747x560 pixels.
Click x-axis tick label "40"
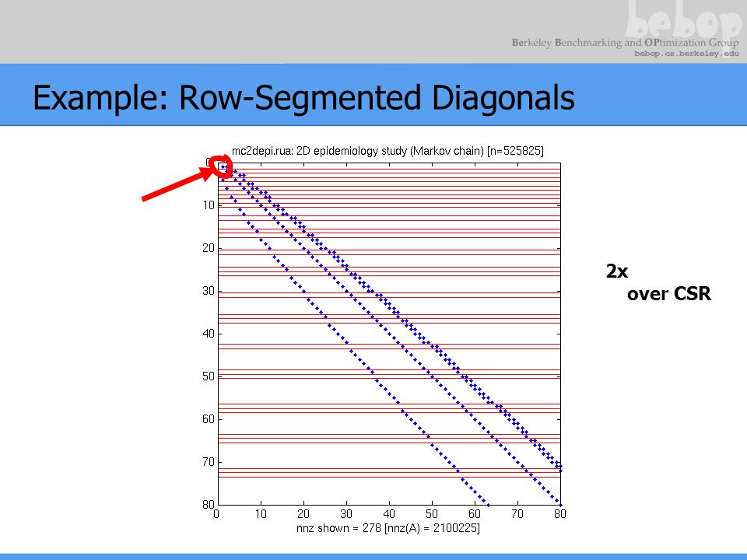pyautogui.click(x=389, y=514)
